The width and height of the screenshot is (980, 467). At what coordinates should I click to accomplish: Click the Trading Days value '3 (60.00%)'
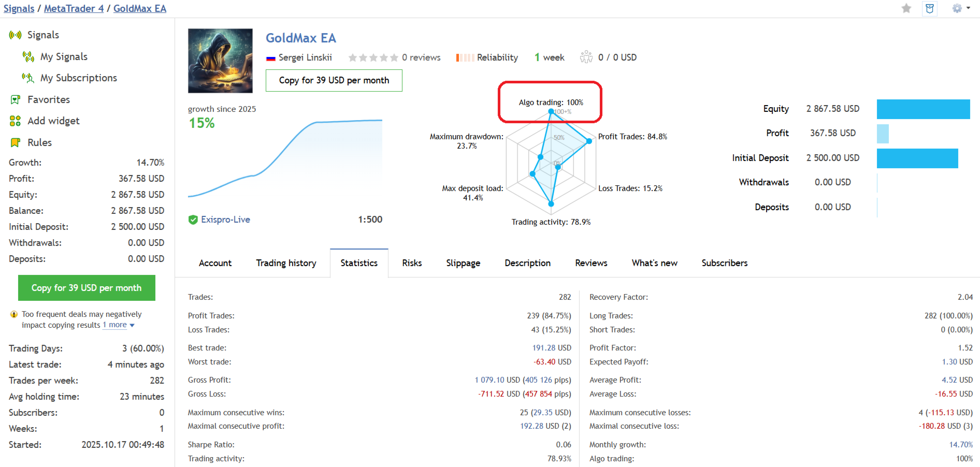point(143,348)
